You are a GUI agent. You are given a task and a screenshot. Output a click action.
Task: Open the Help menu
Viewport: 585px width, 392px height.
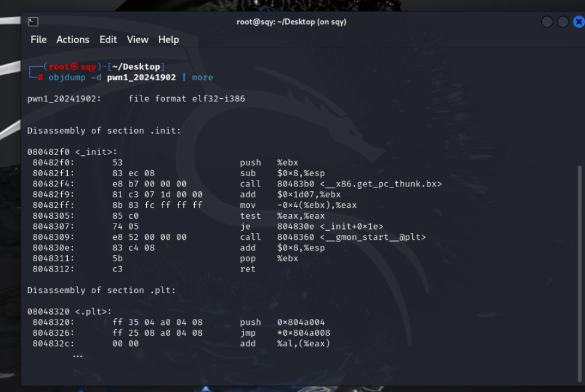(x=168, y=40)
